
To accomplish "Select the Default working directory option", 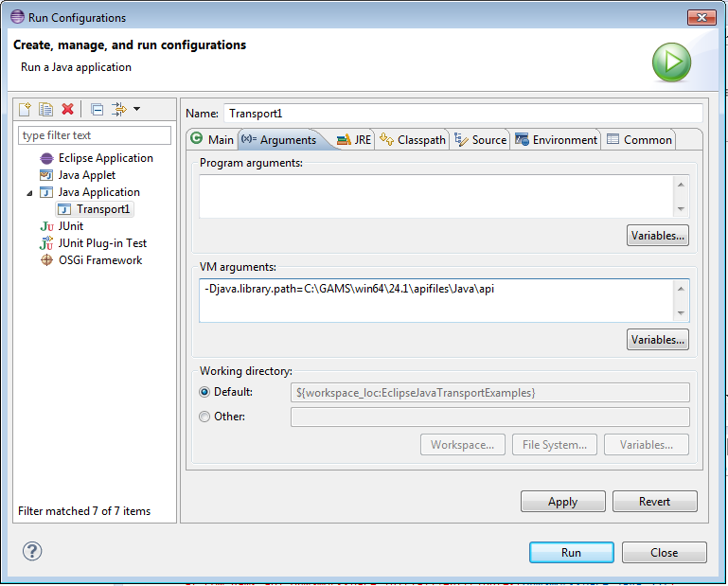I will click(204, 392).
